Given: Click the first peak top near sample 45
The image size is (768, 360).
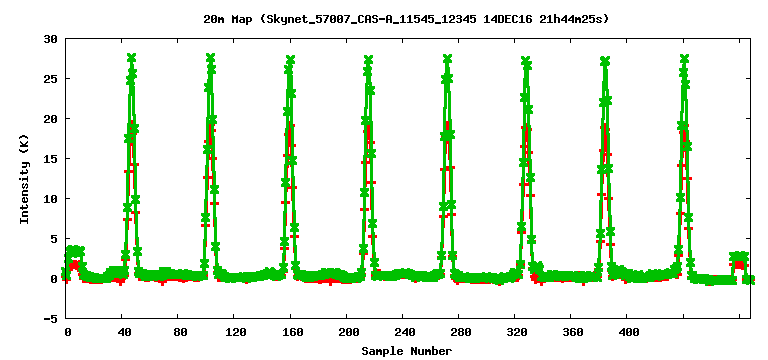Looking at the screenshot, I should (131, 58).
